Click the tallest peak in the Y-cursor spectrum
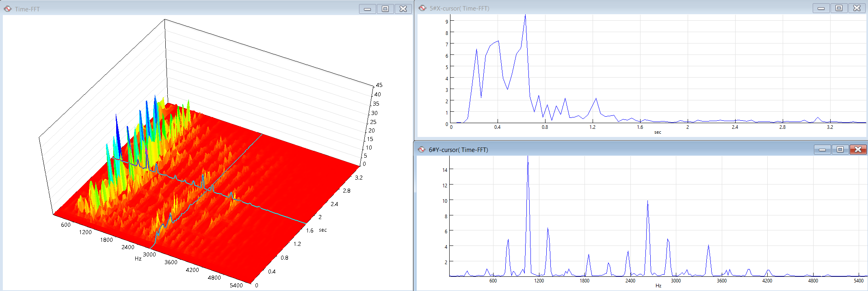This screenshot has width=868, height=291. [x=528, y=163]
